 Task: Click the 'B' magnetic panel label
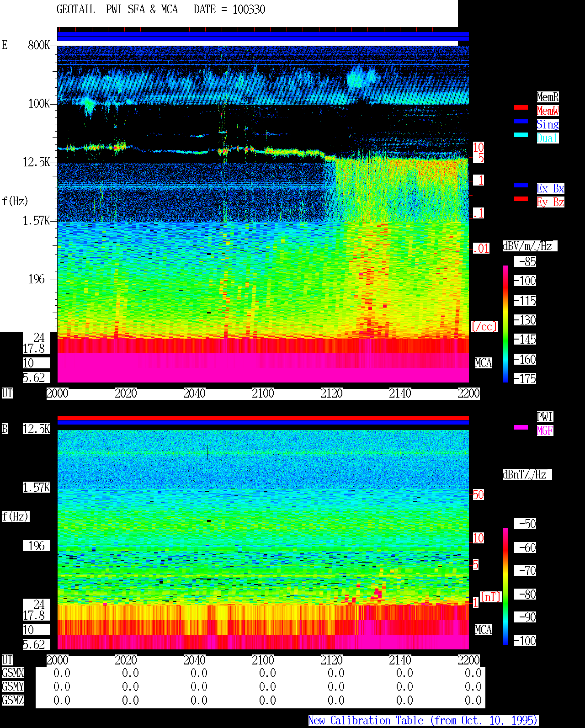5,429
